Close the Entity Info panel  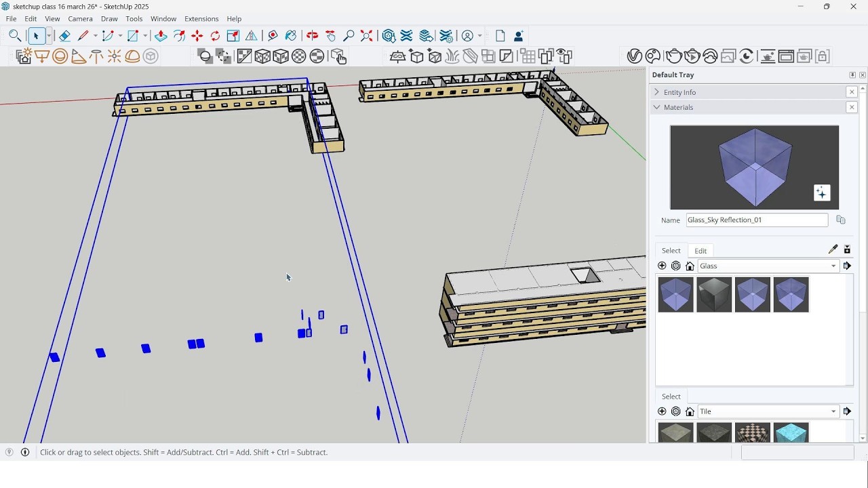click(x=852, y=92)
